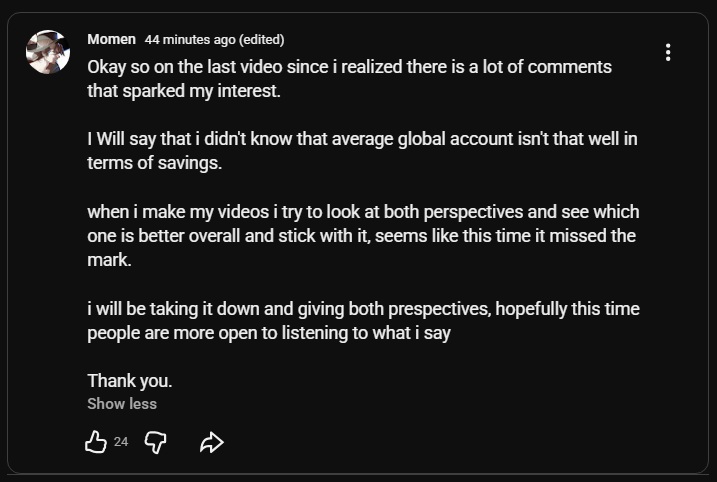Click the "terms of savings" text line
The width and height of the screenshot is (717, 482).
pyautogui.click(x=155, y=163)
